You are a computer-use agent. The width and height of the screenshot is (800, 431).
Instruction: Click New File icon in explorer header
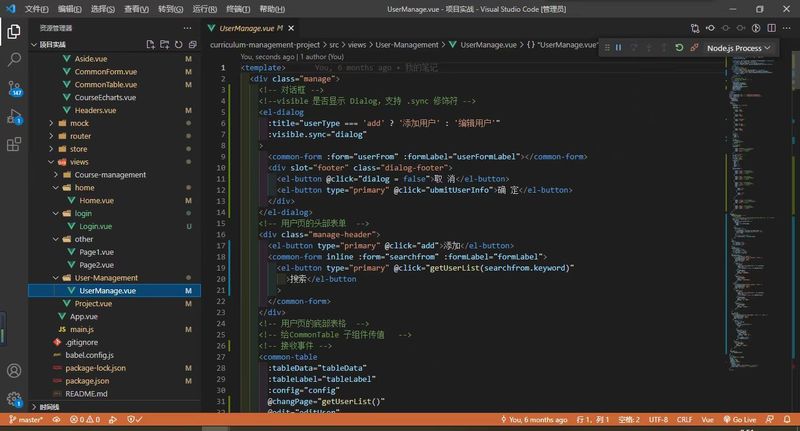[x=150, y=44]
